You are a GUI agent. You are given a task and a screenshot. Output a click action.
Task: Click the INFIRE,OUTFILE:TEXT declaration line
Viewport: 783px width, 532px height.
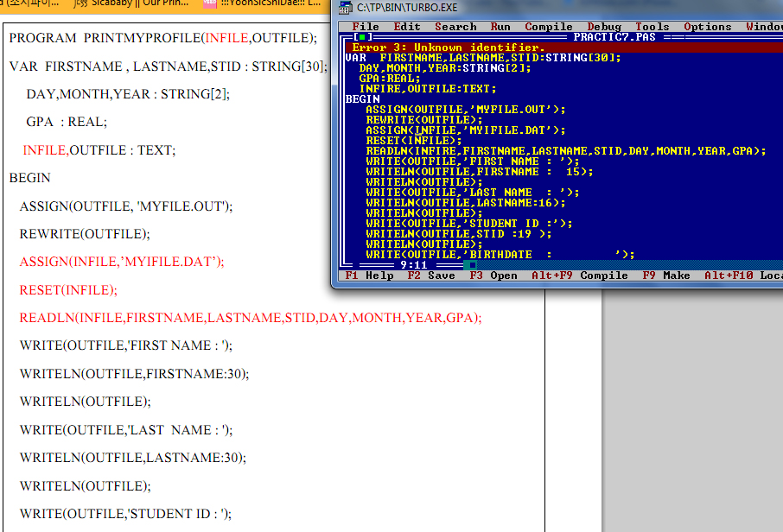(x=428, y=89)
